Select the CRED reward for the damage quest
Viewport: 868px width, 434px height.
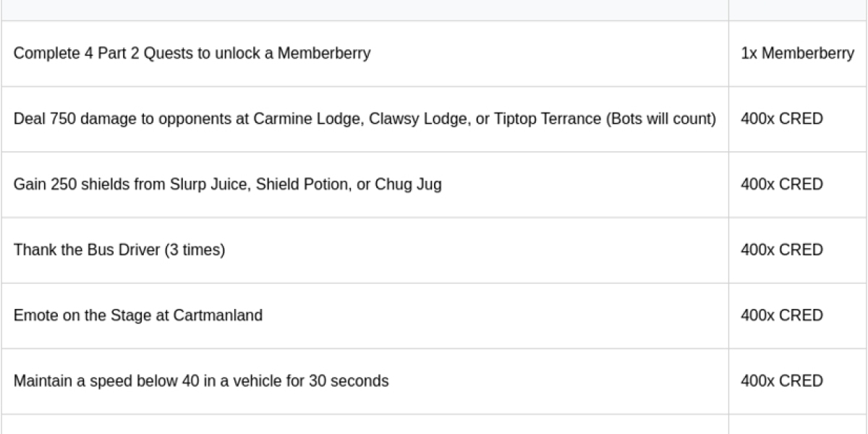782,119
